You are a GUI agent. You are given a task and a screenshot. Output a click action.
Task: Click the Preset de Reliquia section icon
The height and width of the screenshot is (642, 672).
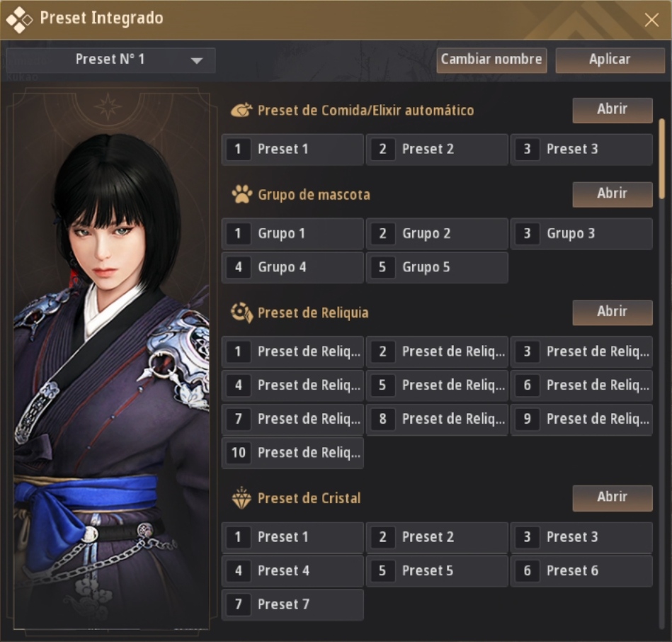241,312
